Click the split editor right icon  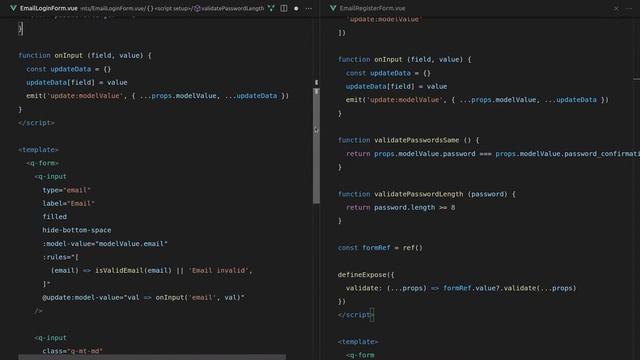(x=284, y=8)
